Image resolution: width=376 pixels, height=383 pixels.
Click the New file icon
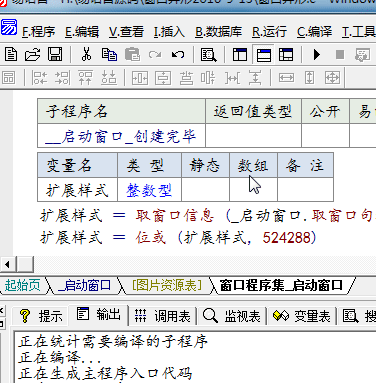(x=11, y=54)
